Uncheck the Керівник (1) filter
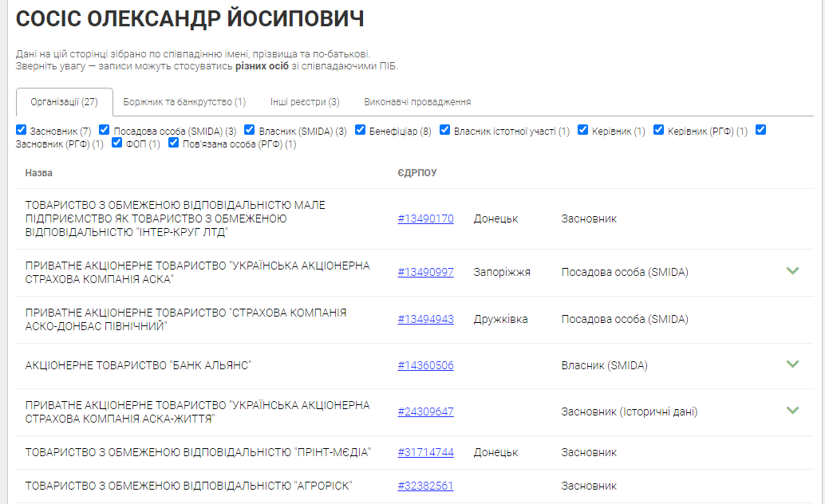The height and width of the screenshot is (504, 825). click(x=583, y=130)
